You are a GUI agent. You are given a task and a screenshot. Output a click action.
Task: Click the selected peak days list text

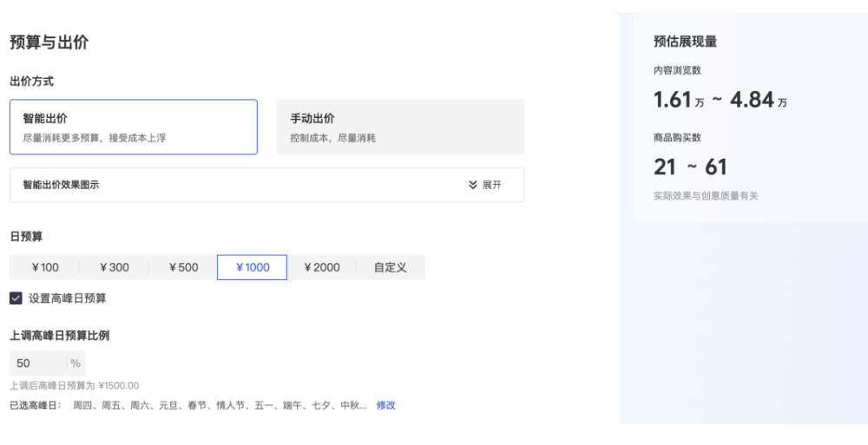pyautogui.click(x=220, y=405)
